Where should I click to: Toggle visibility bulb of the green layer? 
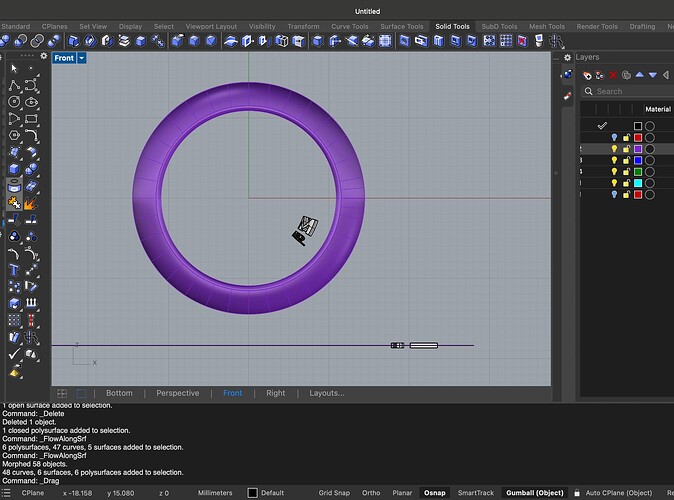click(x=614, y=172)
